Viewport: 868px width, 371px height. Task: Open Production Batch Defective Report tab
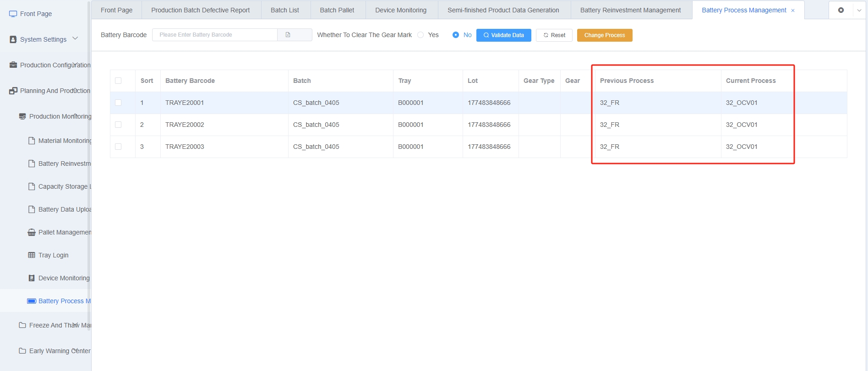(x=201, y=10)
